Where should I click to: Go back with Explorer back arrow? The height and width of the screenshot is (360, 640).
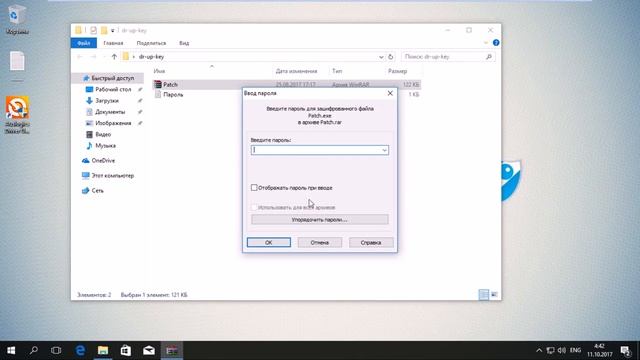click(x=80, y=57)
